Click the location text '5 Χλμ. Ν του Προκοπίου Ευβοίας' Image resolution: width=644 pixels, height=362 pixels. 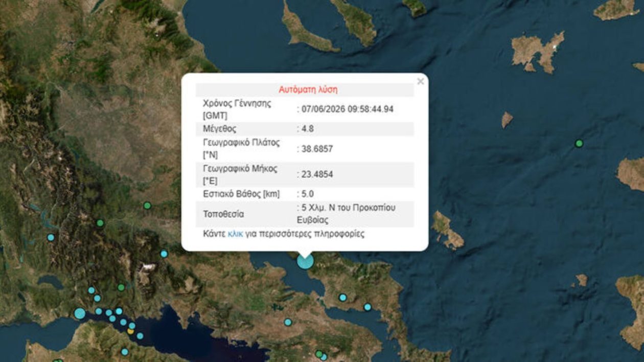[348, 214]
